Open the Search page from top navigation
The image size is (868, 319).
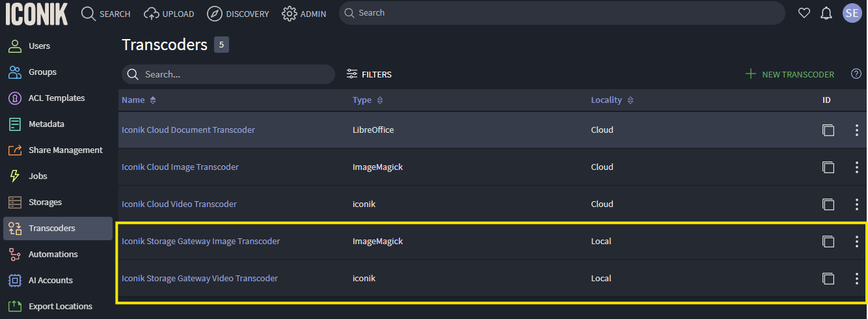(x=106, y=14)
